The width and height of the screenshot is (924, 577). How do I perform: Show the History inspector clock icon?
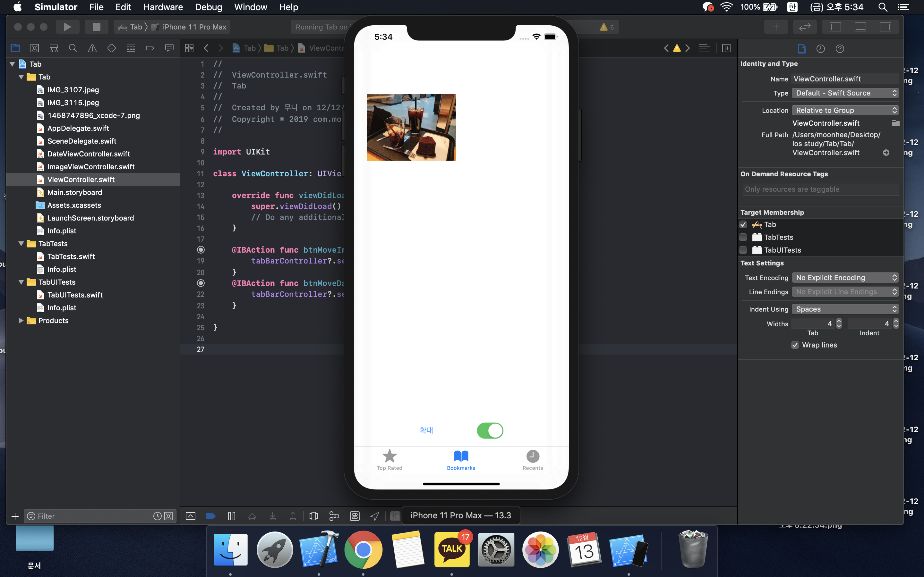820,48
